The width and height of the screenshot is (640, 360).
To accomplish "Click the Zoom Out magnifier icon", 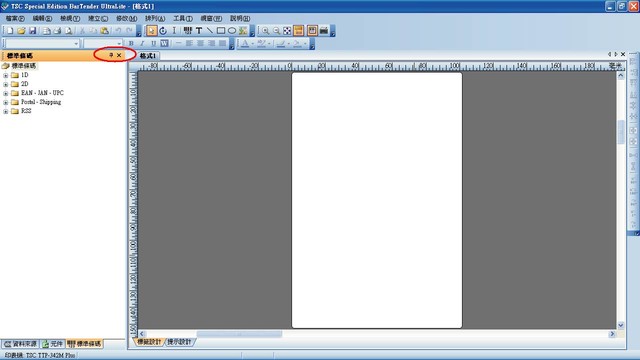I will tap(276, 31).
